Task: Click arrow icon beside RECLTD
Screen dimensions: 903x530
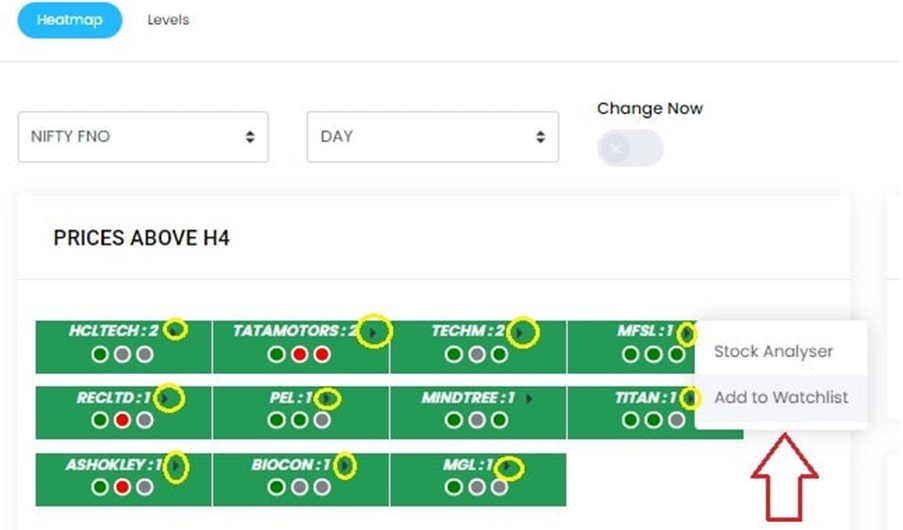Action: point(168,398)
